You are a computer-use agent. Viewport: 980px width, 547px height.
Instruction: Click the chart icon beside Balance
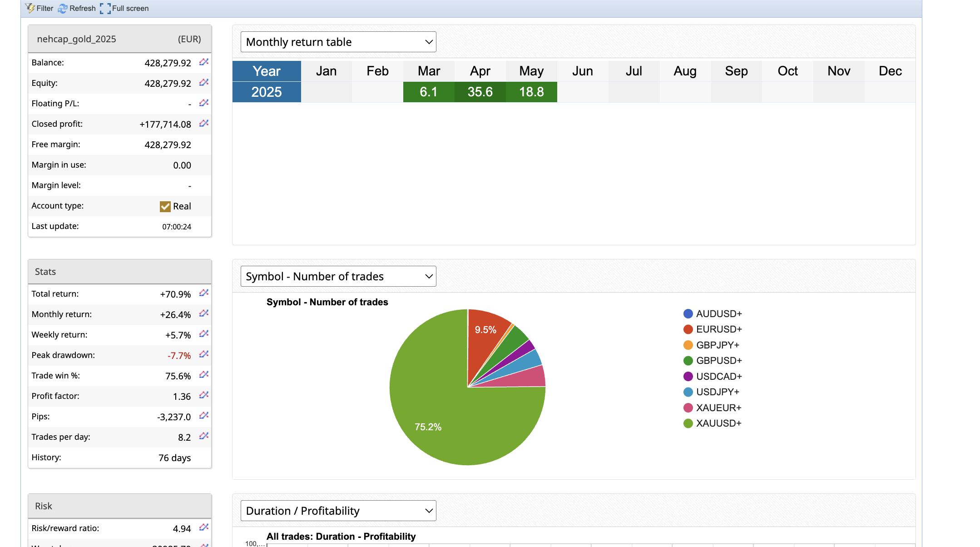pos(204,62)
